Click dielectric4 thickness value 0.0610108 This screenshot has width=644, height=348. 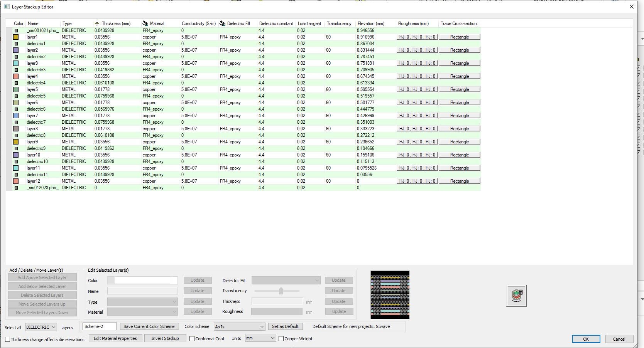point(104,83)
